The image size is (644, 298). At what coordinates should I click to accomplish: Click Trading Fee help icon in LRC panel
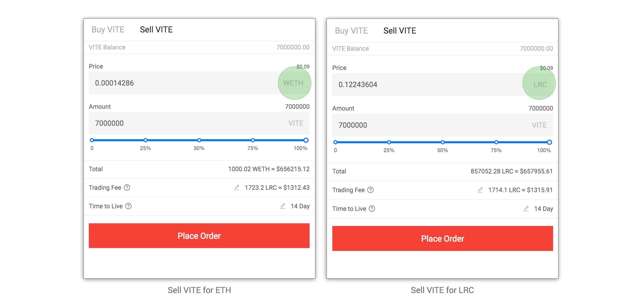[x=370, y=190]
